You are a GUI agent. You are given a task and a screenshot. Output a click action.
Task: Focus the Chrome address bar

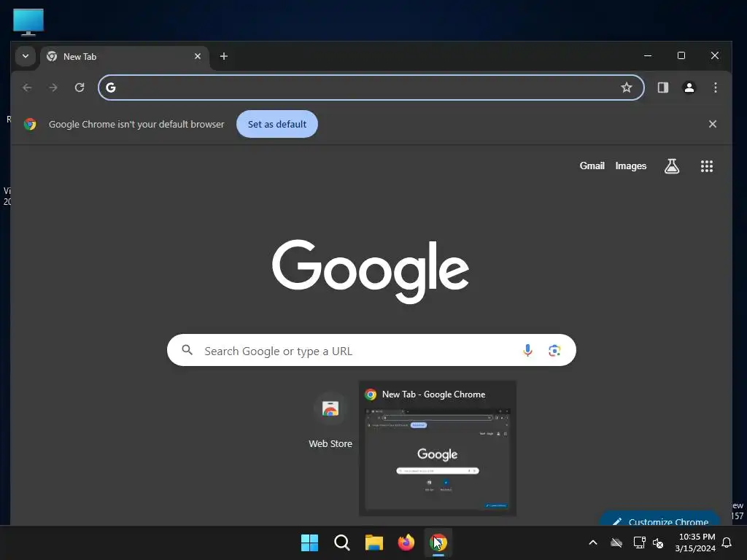tap(371, 87)
